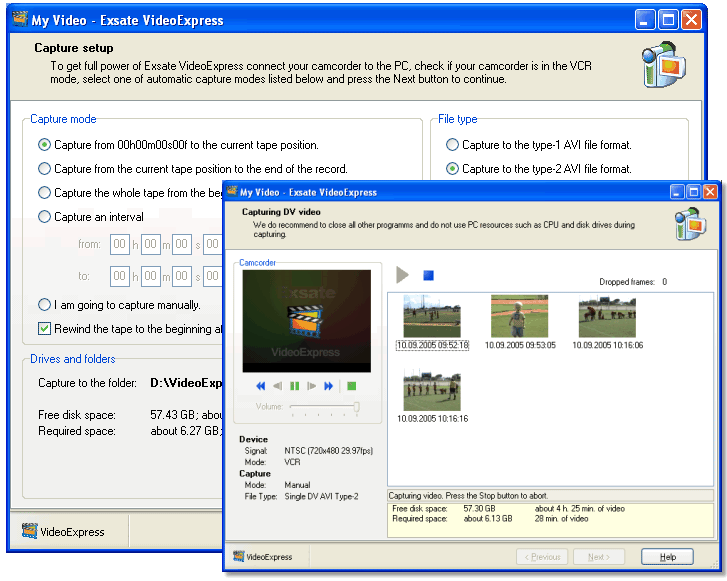The image size is (727, 581).
Task: Click the 'Manual' capture mode value
Action: pyautogui.click(x=297, y=485)
